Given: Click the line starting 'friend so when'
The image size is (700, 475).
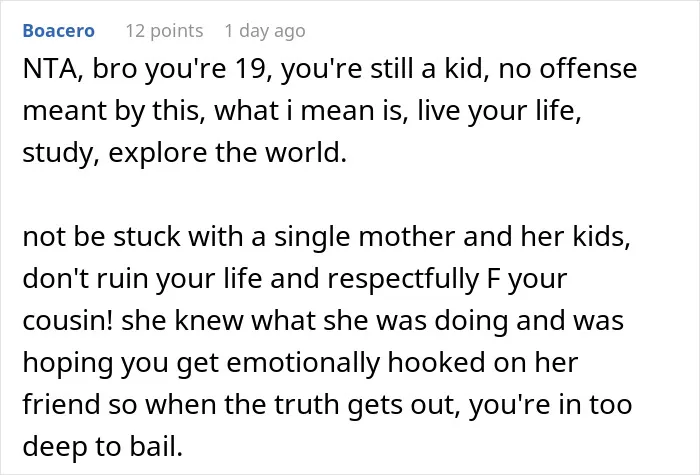Looking at the screenshot, I should point(327,404).
